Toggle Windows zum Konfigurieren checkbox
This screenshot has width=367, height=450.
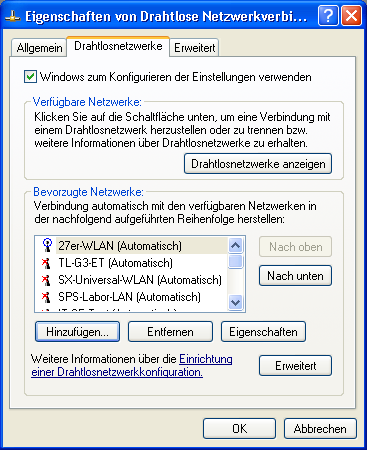[x=30, y=77]
